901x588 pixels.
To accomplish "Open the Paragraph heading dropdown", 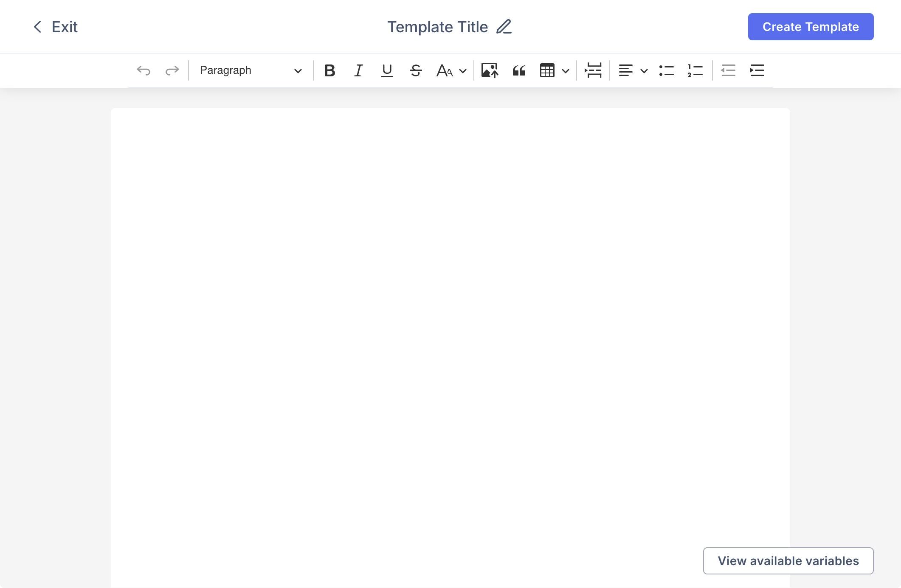I will (251, 70).
